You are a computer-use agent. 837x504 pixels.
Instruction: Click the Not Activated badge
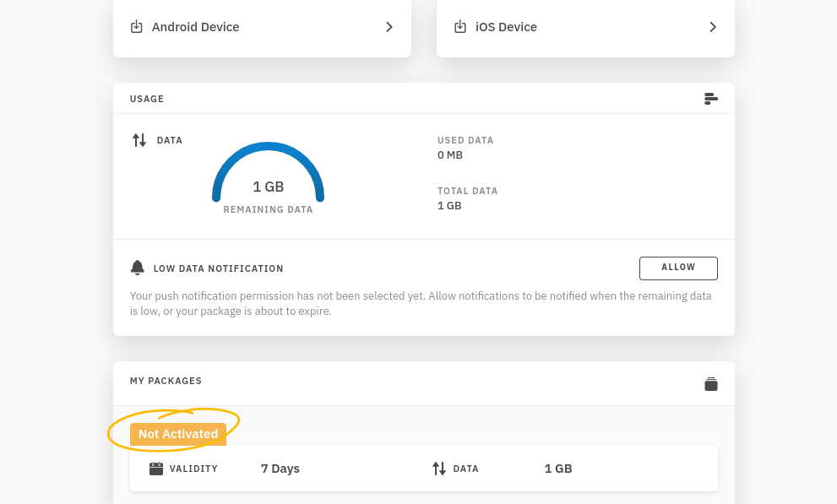coord(178,434)
